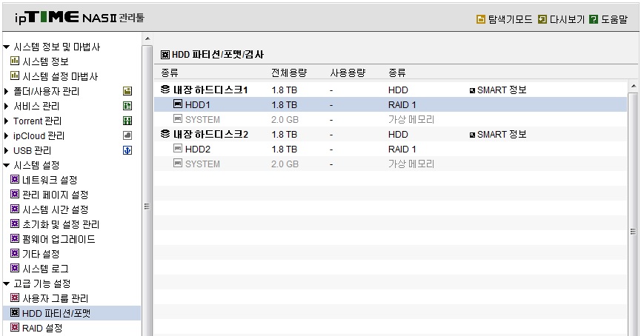644x336 pixels.
Task: Select the 내장 하드디스크2 row
Action: tap(391, 134)
